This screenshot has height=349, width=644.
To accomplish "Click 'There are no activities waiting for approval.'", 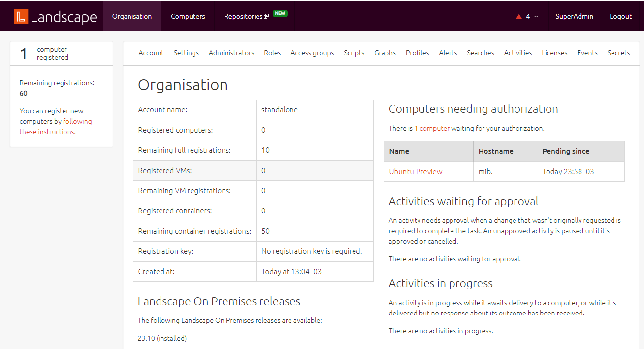I will point(454,259).
